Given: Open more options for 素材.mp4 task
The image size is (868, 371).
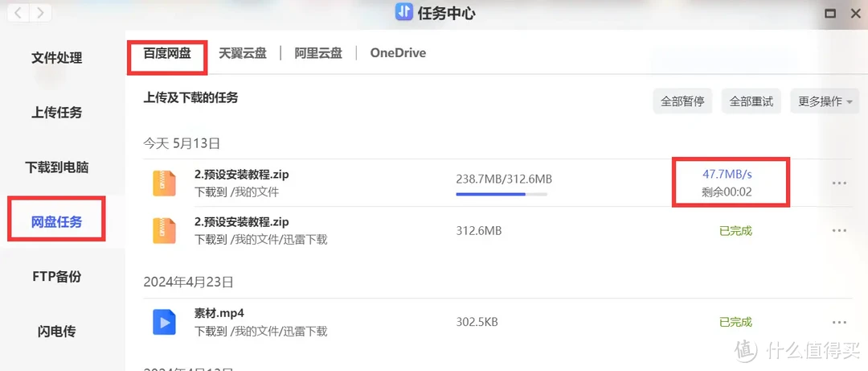Looking at the screenshot, I should tap(839, 322).
